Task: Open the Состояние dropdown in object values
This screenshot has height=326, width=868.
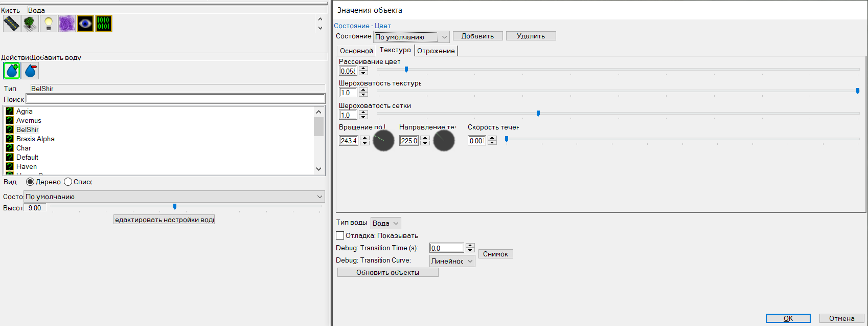Action: point(412,36)
